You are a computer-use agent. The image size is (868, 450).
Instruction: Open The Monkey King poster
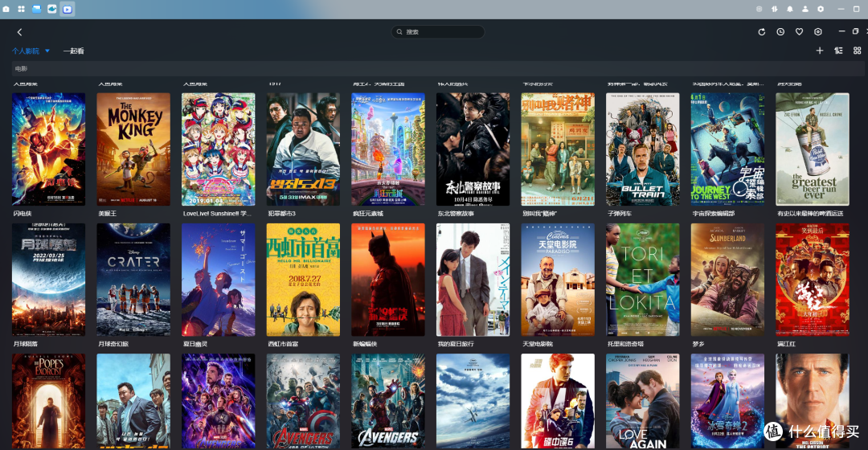pyautogui.click(x=133, y=149)
